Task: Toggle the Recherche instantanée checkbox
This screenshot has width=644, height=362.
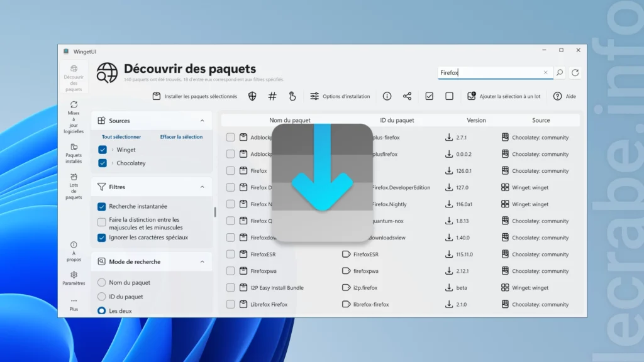Action: (x=100, y=206)
